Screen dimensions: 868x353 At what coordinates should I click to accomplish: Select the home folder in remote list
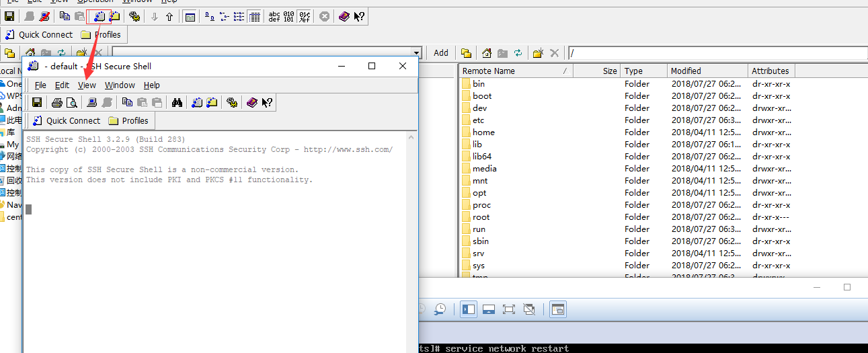(479, 132)
